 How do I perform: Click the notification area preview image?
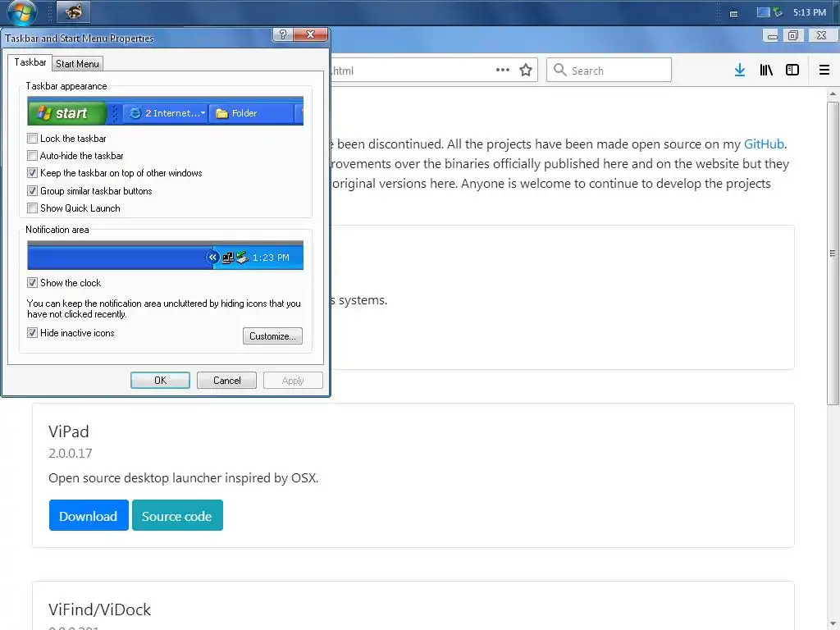[165, 256]
